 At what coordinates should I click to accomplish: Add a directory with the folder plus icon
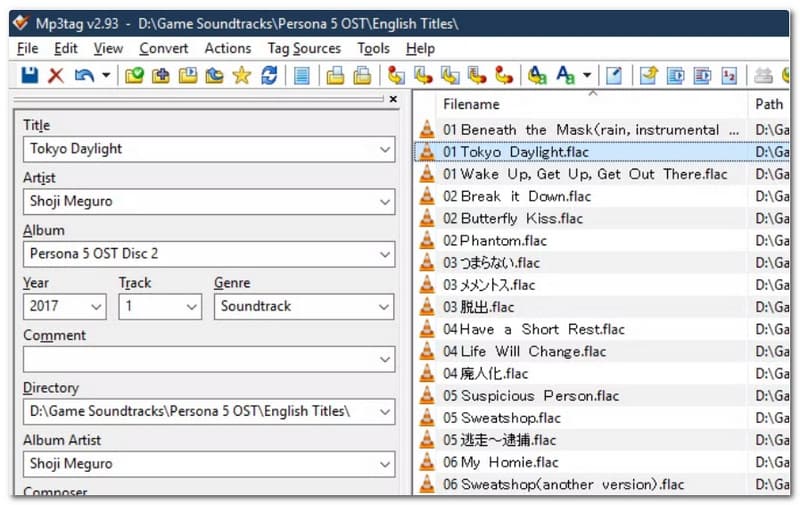(x=161, y=75)
